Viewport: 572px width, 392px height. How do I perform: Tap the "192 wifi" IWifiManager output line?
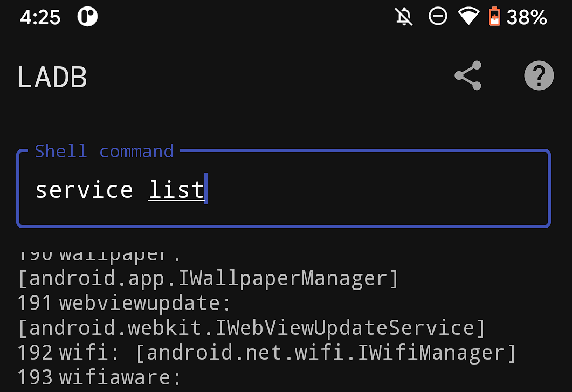[267, 352]
